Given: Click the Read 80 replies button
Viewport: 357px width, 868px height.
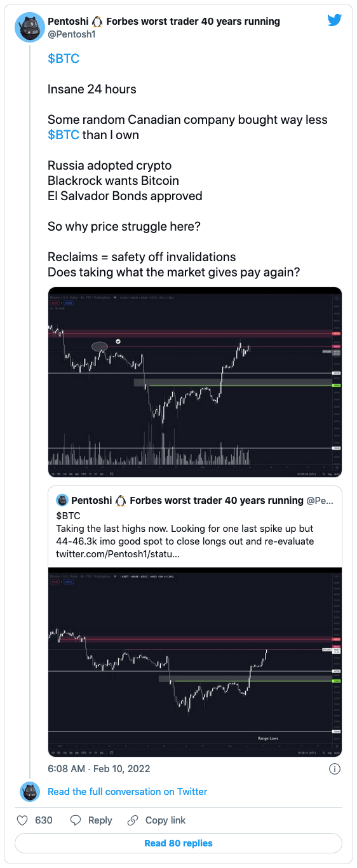Looking at the screenshot, I should point(178,843).
